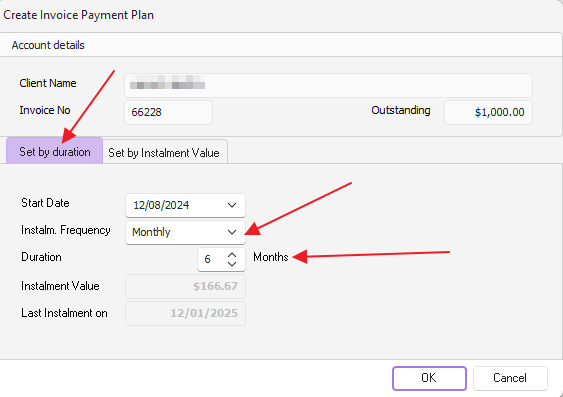Click the Instalment Value $166.67 field
The width and height of the screenshot is (563, 397).
point(185,286)
